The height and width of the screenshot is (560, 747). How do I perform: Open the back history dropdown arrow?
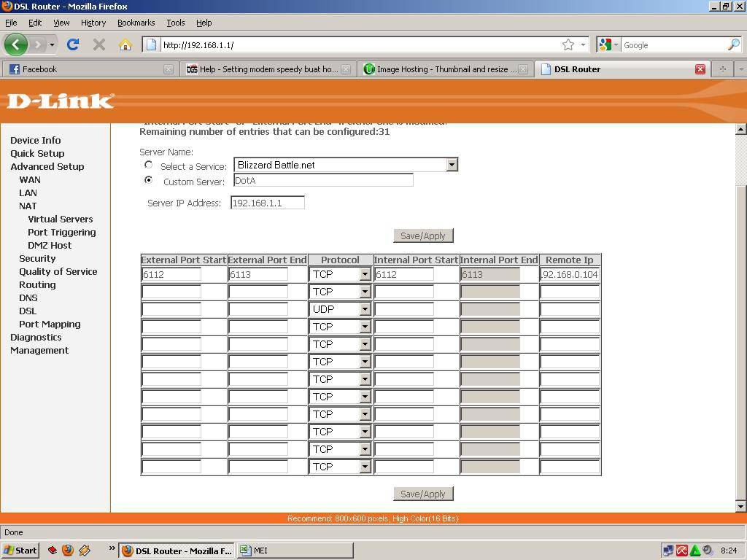[52, 44]
